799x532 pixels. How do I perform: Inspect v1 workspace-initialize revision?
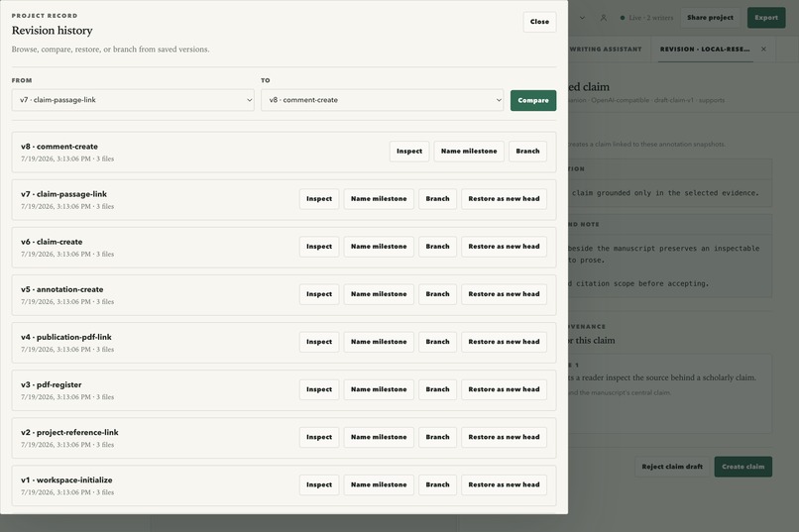(x=319, y=485)
